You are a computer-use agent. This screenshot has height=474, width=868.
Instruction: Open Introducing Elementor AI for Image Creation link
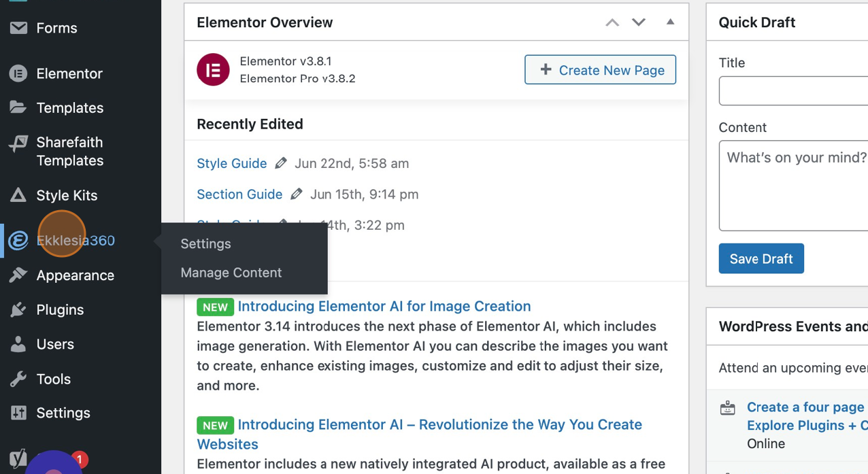pos(384,306)
